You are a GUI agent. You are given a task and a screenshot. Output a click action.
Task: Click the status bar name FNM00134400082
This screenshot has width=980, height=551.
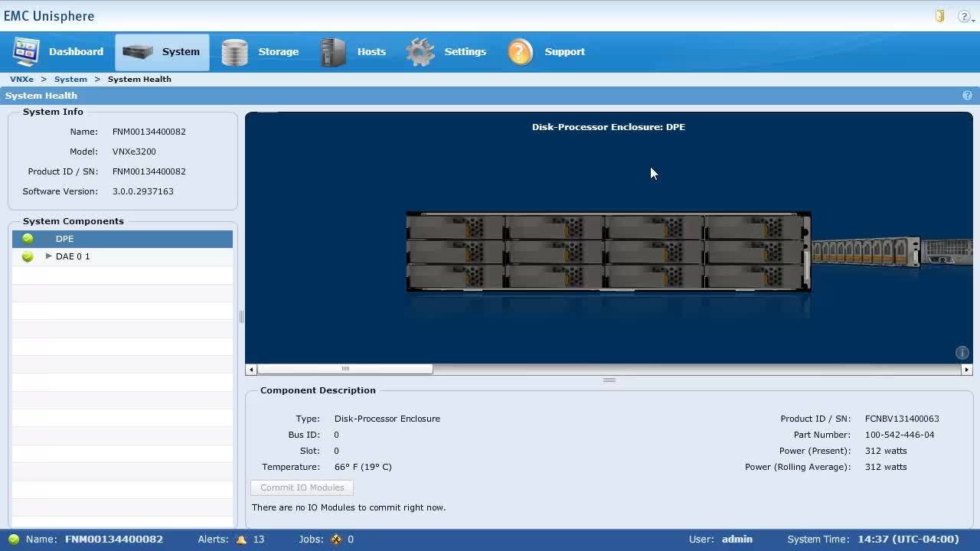[x=114, y=540]
